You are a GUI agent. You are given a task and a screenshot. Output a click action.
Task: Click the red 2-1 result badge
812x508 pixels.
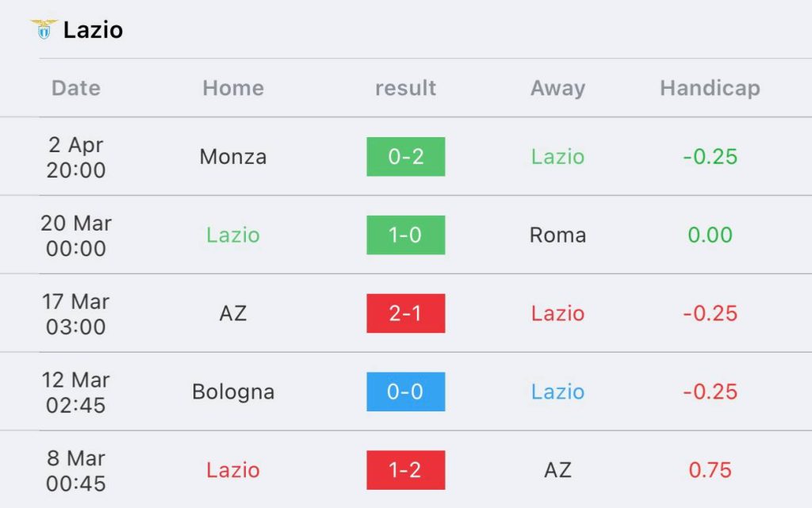click(405, 314)
